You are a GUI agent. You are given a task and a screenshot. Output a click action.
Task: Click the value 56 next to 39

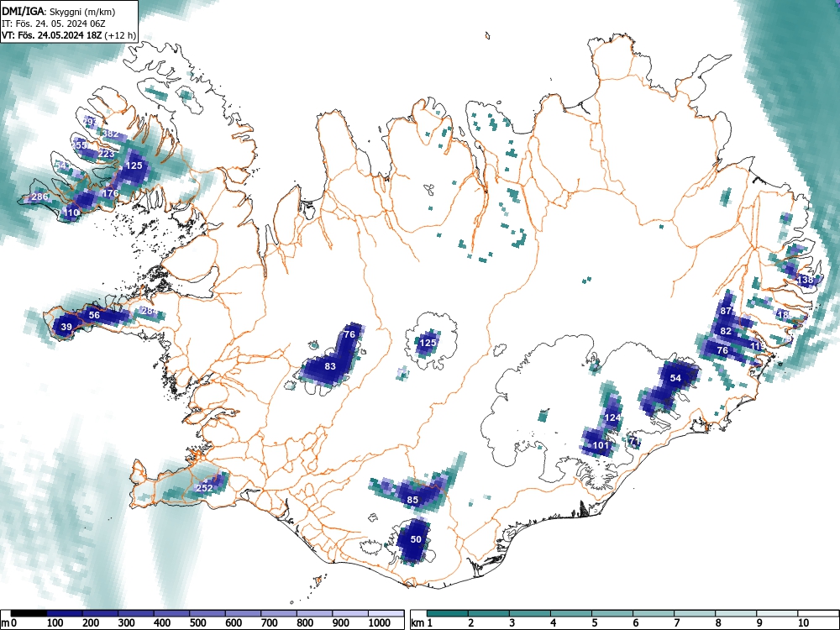(x=94, y=315)
